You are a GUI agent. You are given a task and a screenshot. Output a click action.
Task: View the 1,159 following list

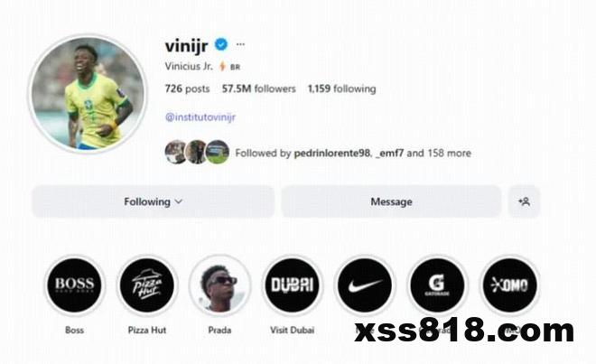[341, 89]
